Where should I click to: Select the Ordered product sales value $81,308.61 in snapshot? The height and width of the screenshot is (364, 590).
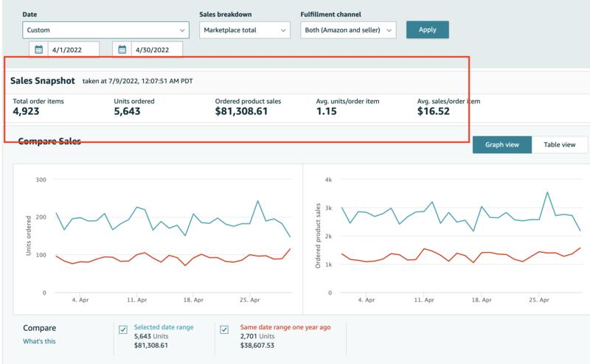pos(241,111)
